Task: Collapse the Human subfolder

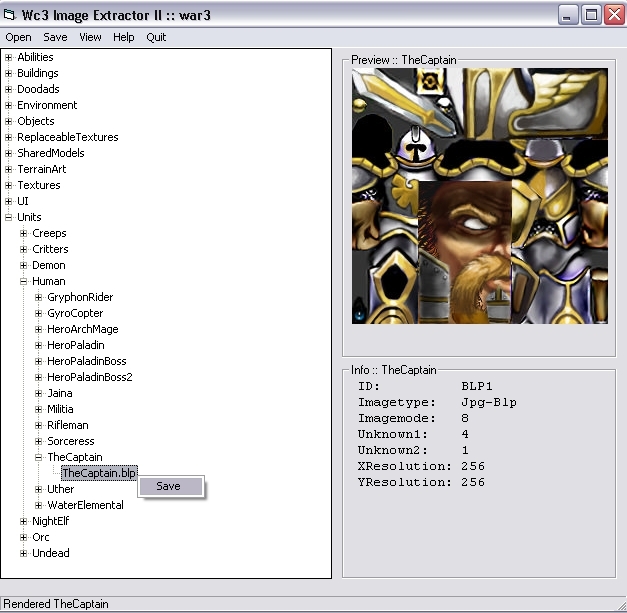Action: point(24,281)
